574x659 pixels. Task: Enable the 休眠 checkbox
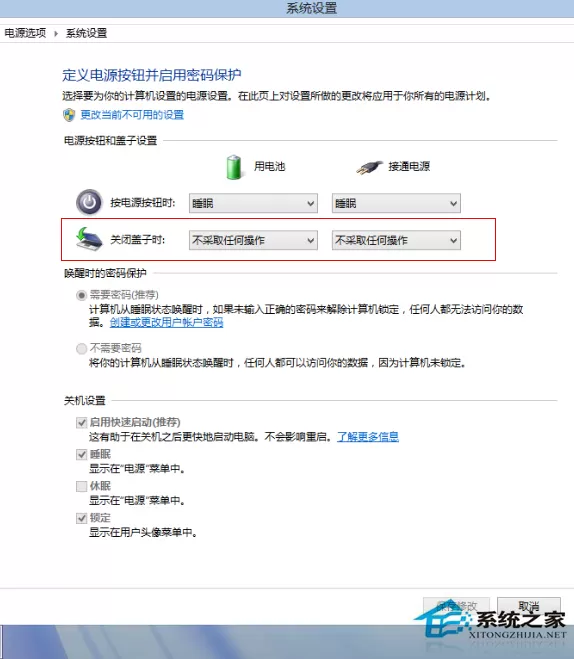82,486
